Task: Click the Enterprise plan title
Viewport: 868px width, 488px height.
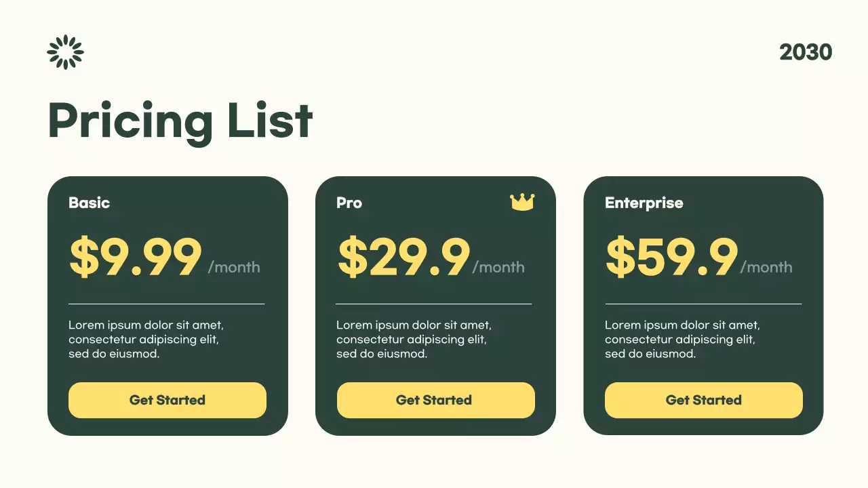Action: (x=644, y=203)
